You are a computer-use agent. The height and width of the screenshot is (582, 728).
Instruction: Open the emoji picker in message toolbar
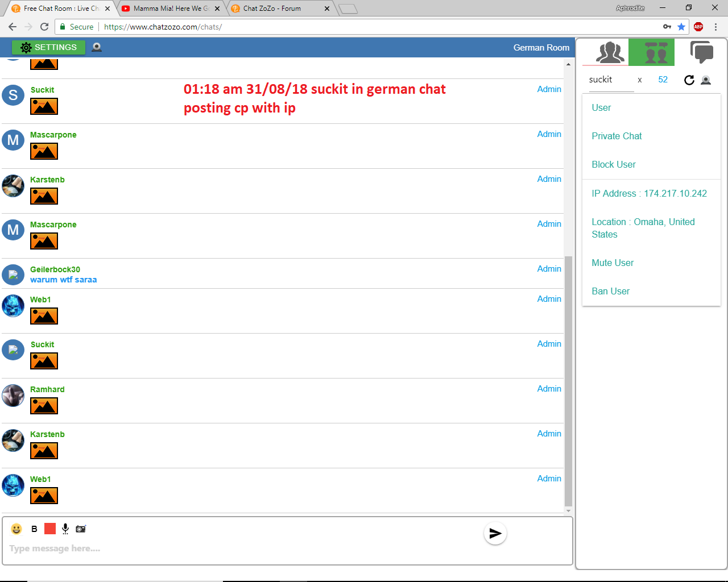point(16,529)
